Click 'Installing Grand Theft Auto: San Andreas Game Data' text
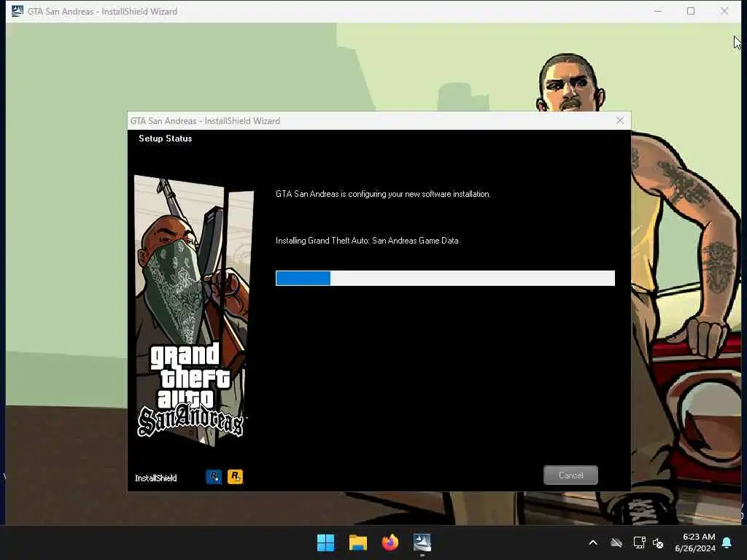This screenshot has width=747, height=560. tap(367, 241)
